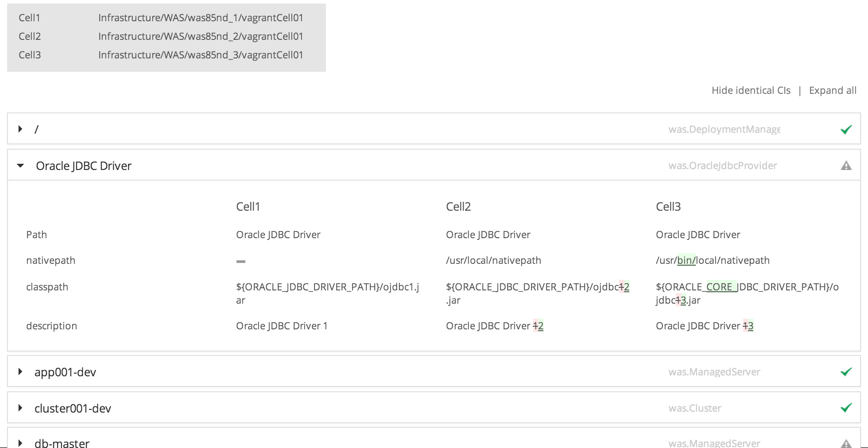Collapse the Oracle JDBC Driver section
The height and width of the screenshot is (448, 868).
pos(20,166)
